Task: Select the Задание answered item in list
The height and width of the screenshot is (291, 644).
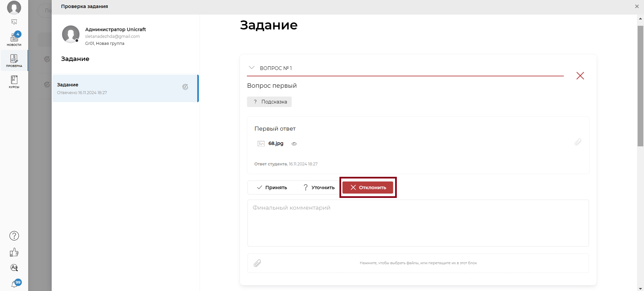Action: (x=125, y=88)
